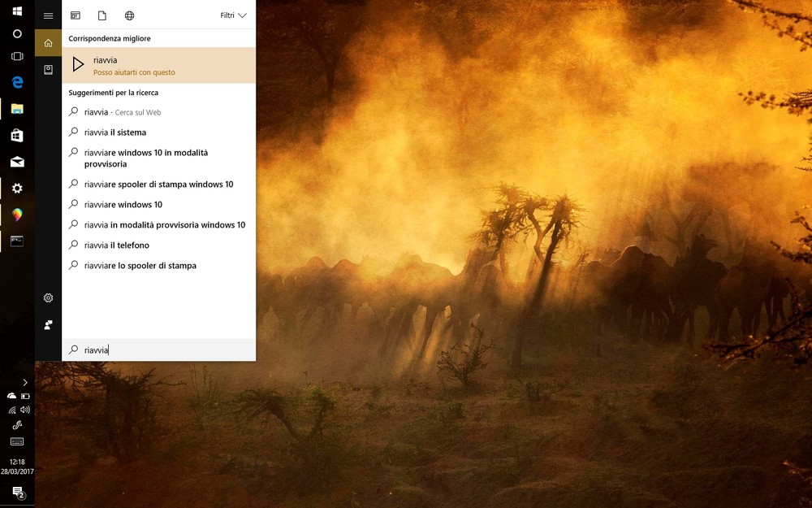
Task: Open Windows Ink Workspace pen icon
Action: pyautogui.click(x=17, y=425)
